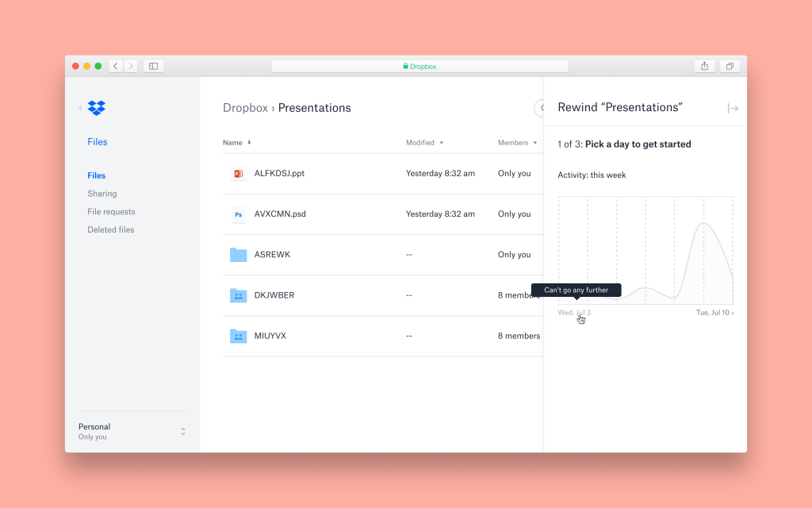Click the Dropbox breadcrumb link
This screenshot has height=508, width=812.
coord(245,108)
